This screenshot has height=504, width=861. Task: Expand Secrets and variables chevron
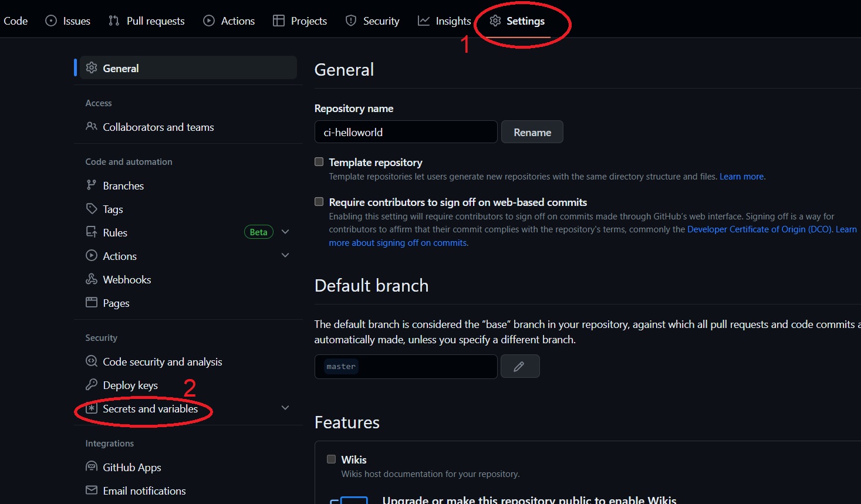(285, 408)
